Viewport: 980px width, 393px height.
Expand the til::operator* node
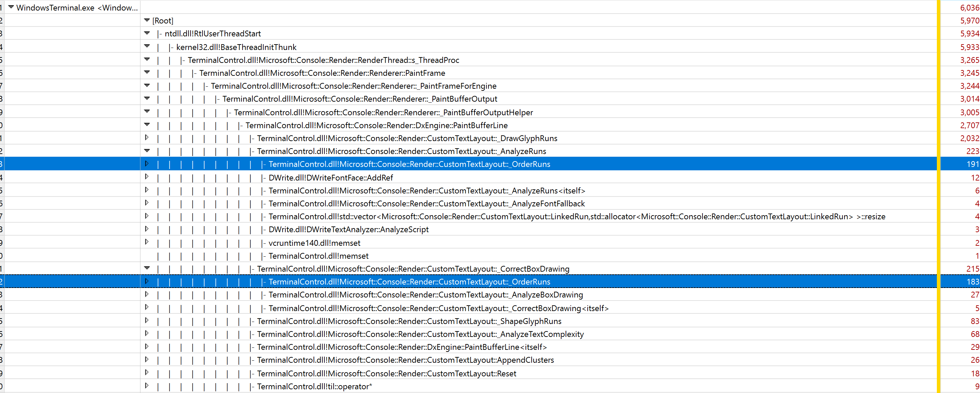pos(146,386)
